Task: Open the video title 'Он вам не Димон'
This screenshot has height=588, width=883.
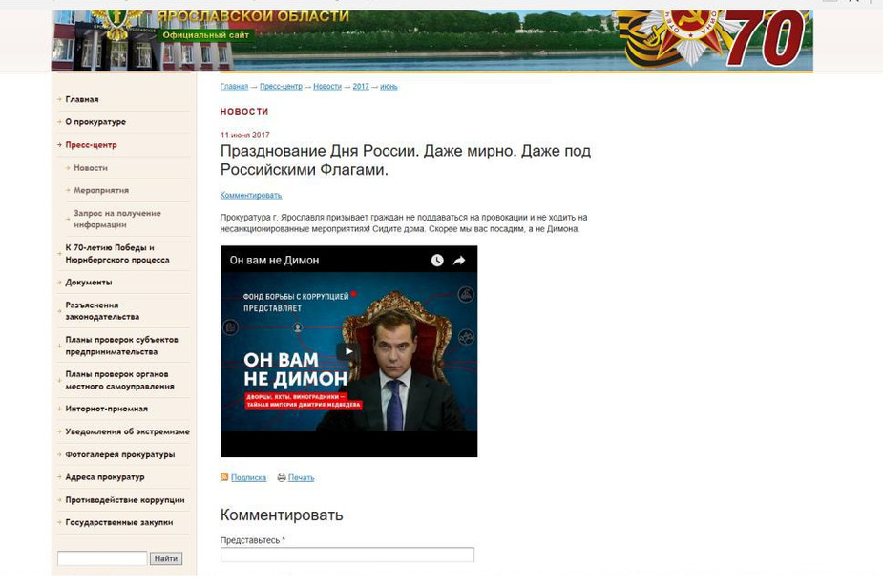Action: (274, 261)
